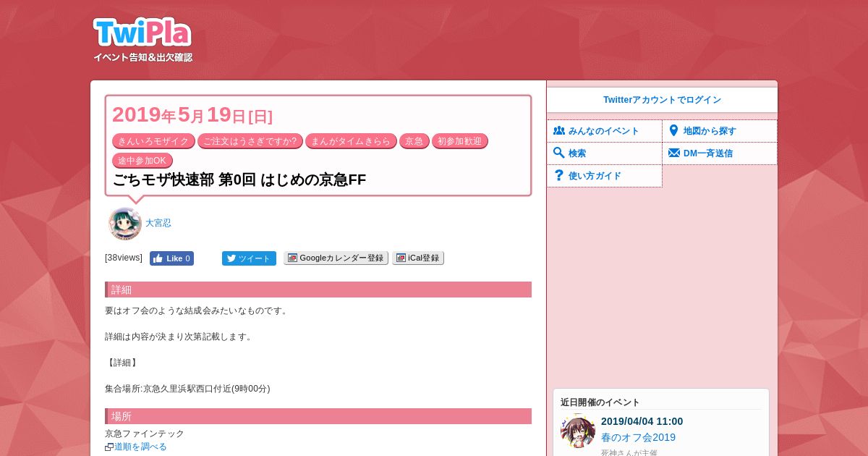Open the envelope icon beside DM一斉送信
This screenshot has width=868, height=456.
pos(673,153)
